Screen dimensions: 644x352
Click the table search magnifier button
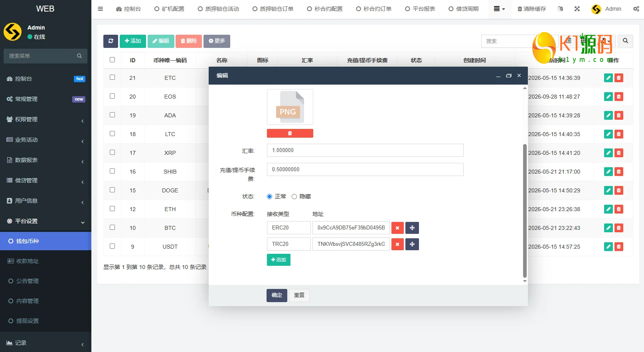tap(625, 41)
